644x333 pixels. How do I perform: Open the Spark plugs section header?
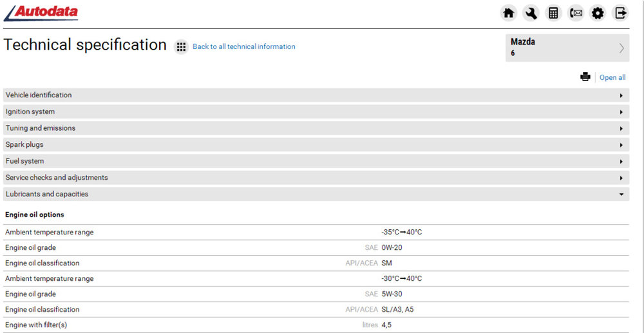316,144
